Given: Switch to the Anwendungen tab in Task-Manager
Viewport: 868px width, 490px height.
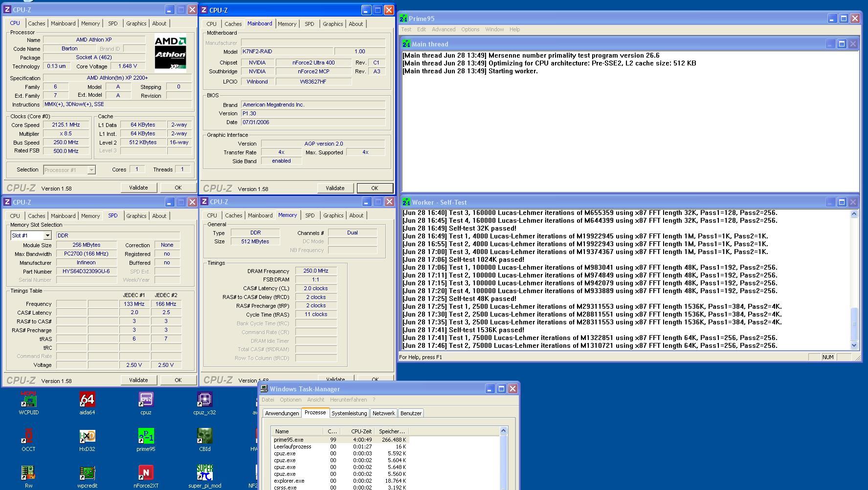Looking at the screenshot, I should tap(282, 413).
